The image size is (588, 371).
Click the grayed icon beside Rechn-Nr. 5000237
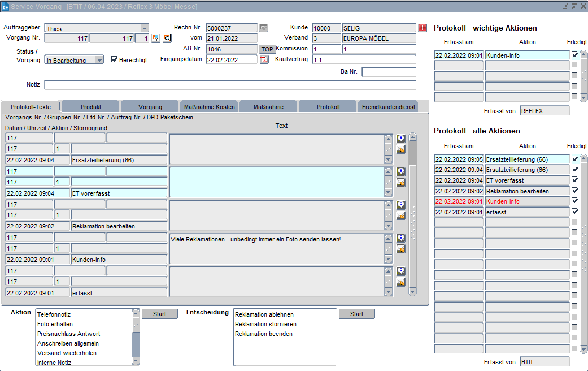pos(264,28)
